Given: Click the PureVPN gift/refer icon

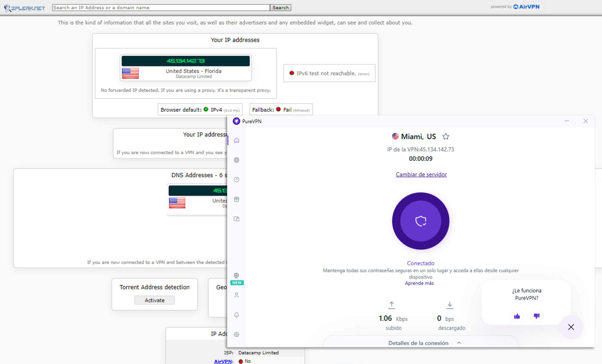Looking at the screenshot, I should click(x=237, y=199).
